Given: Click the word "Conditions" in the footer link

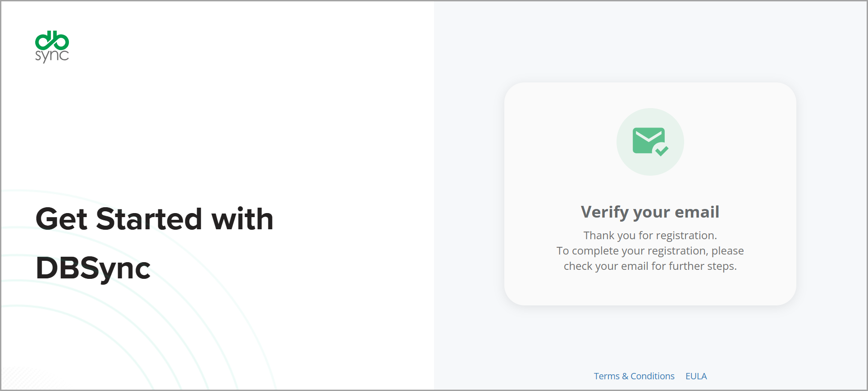Looking at the screenshot, I should (x=652, y=376).
